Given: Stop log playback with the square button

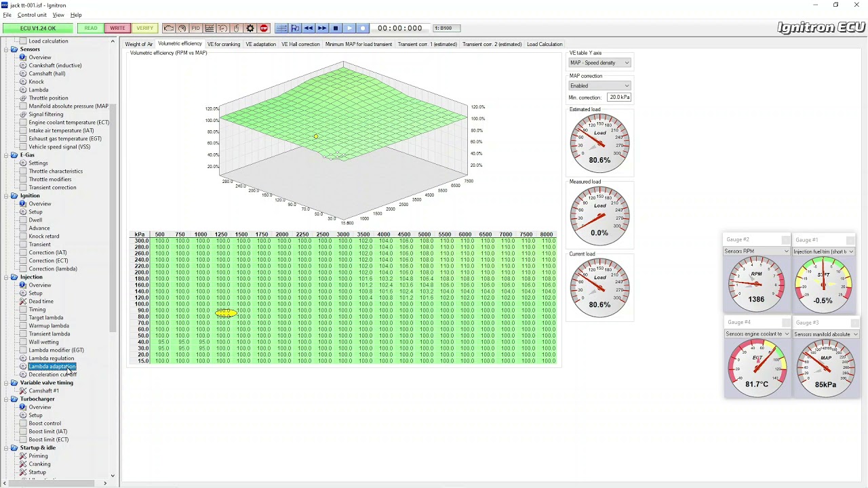Looking at the screenshot, I should [x=336, y=28].
